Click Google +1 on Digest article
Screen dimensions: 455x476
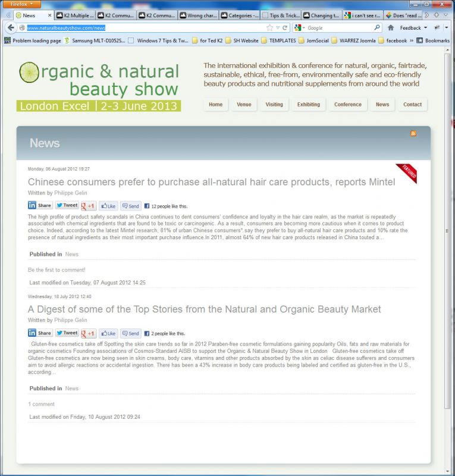(89, 334)
